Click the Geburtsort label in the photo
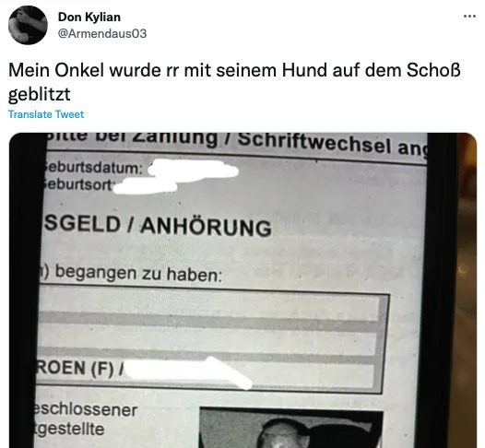This screenshot has width=485, height=448. click(78, 184)
